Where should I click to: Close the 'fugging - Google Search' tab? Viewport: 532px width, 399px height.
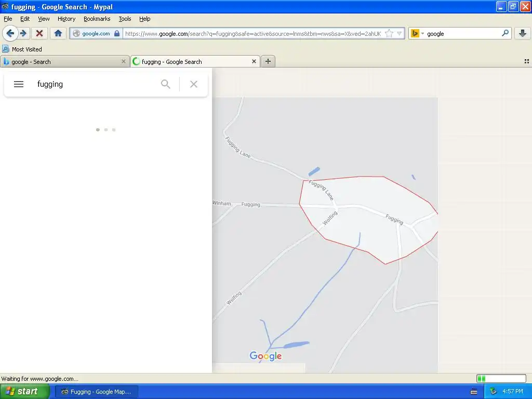coord(254,61)
